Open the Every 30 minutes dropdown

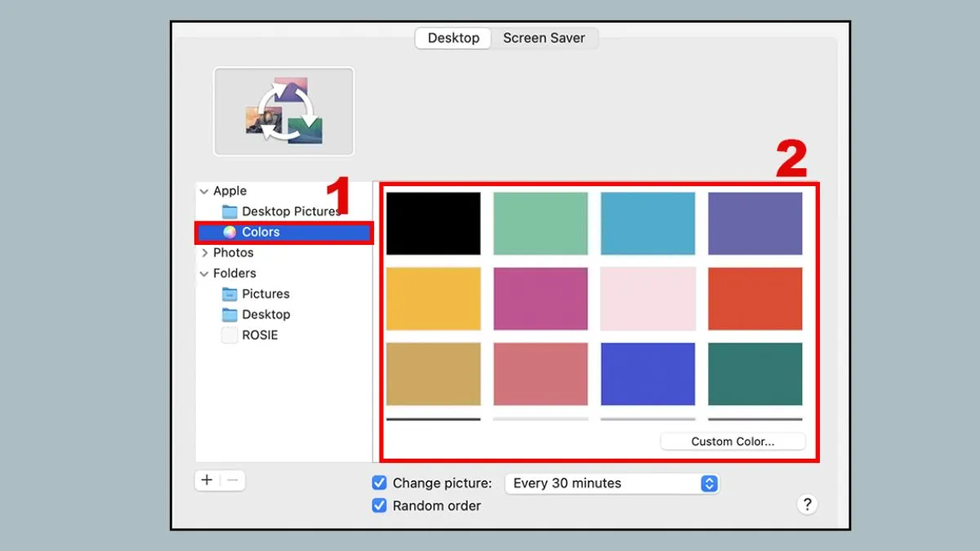click(612, 483)
